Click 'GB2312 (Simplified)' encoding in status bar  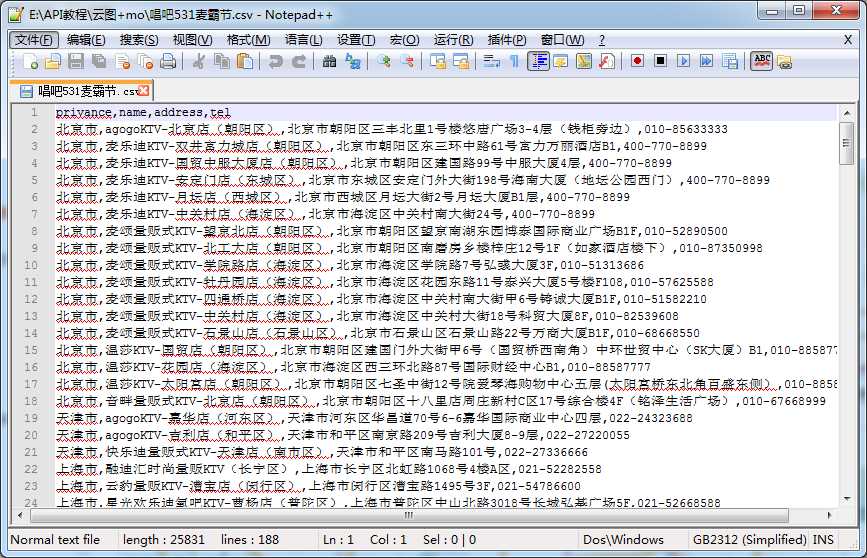[x=749, y=540]
